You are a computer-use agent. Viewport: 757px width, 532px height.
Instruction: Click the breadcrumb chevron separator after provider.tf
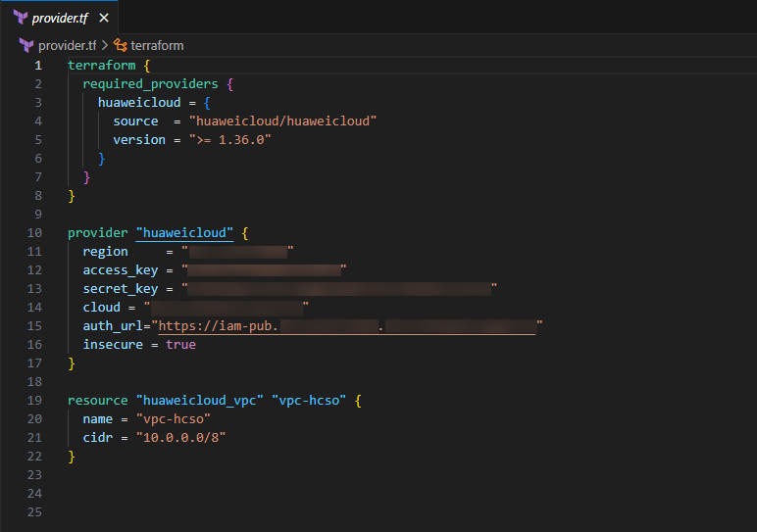[x=105, y=45]
